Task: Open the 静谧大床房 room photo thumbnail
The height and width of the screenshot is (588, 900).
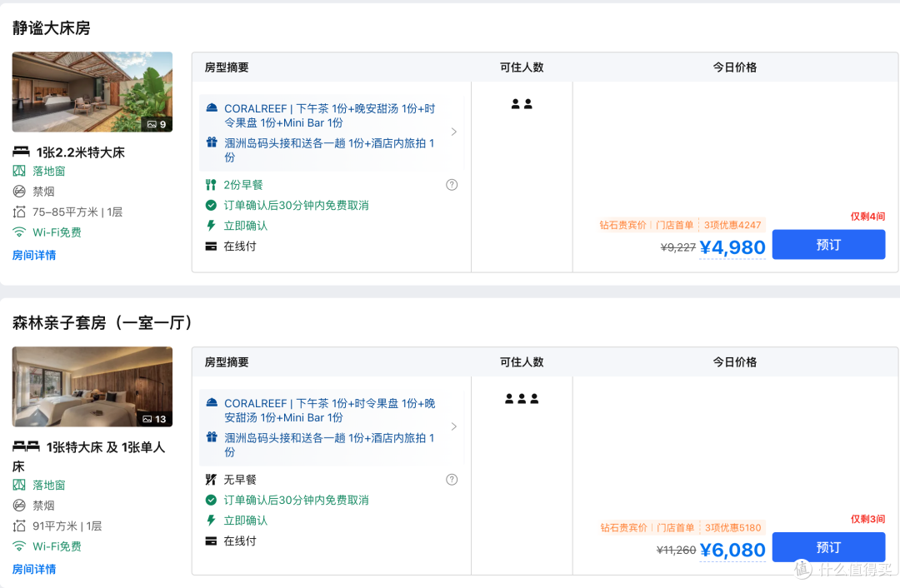Action: [x=92, y=92]
